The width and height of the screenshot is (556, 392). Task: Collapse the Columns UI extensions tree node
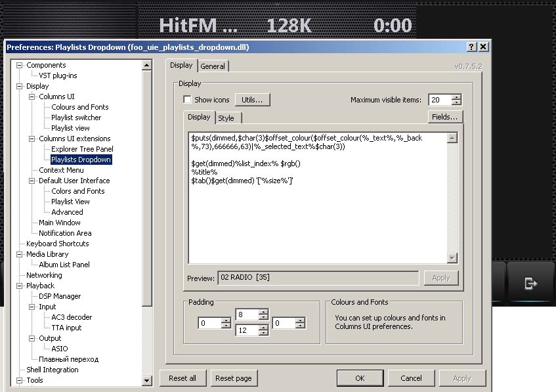(32, 139)
